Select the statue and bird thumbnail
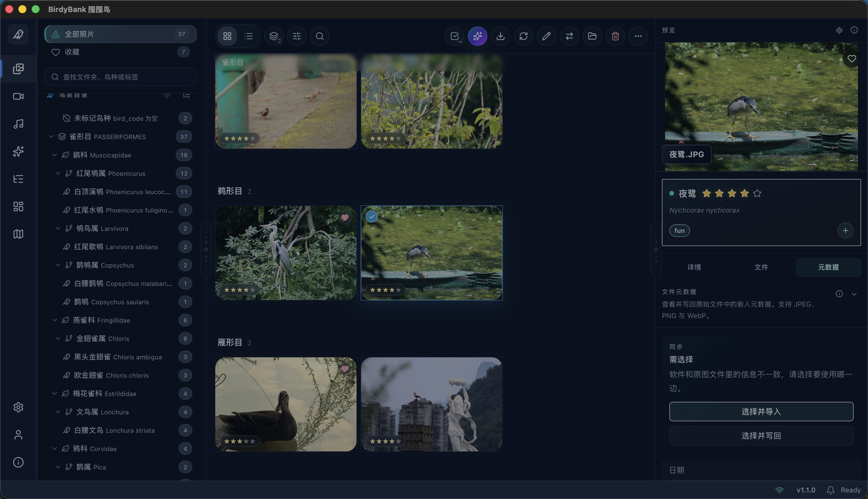 coord(431,404)
